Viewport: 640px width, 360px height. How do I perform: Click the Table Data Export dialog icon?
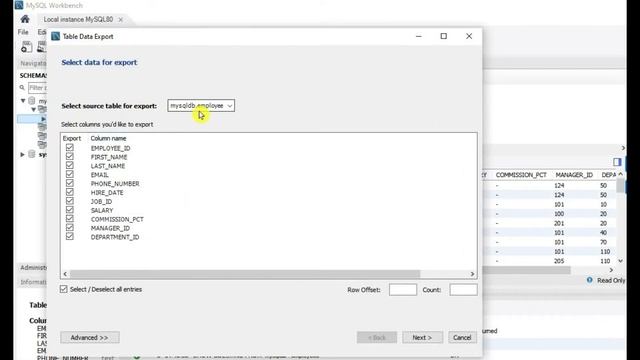tap(56, 36)
